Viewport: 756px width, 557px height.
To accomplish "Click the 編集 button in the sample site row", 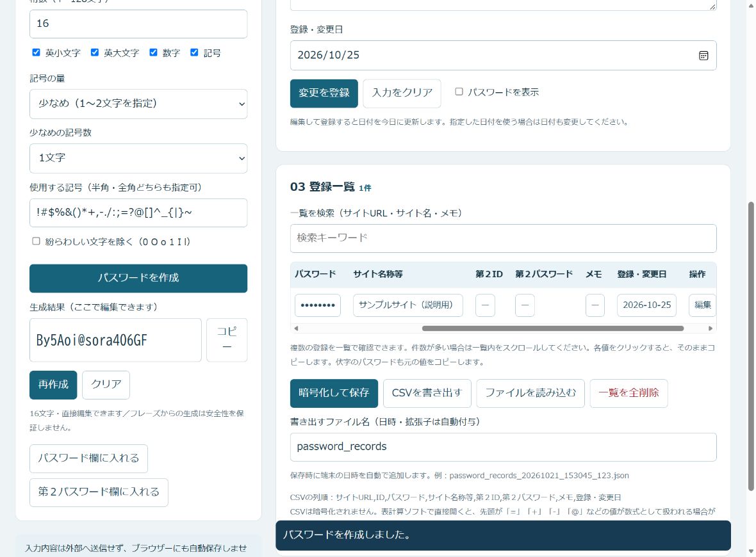I will [x=702, y=305].
